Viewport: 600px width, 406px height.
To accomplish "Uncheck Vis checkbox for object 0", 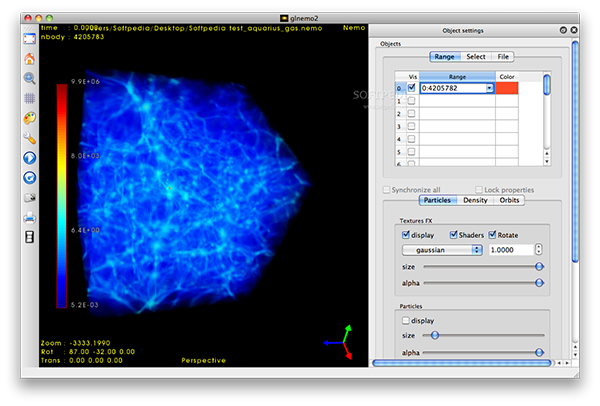I will (411, 88).
